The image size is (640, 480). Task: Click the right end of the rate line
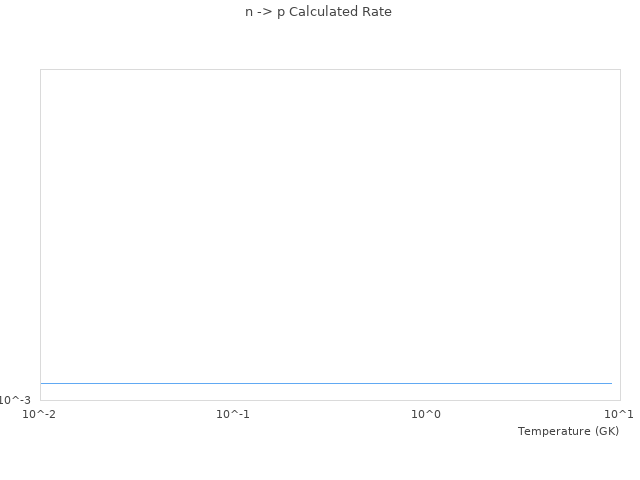[610, 383]
